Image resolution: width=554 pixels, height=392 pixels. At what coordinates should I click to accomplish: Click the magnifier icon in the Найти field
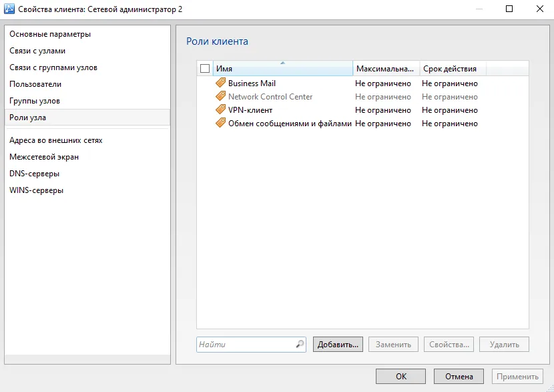click(x=300, y=344)
